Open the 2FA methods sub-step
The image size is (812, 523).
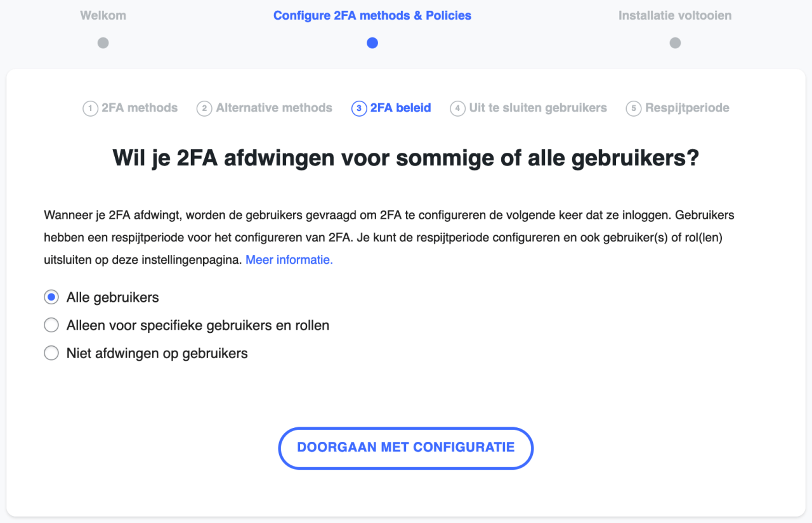[x=140, y=108]
